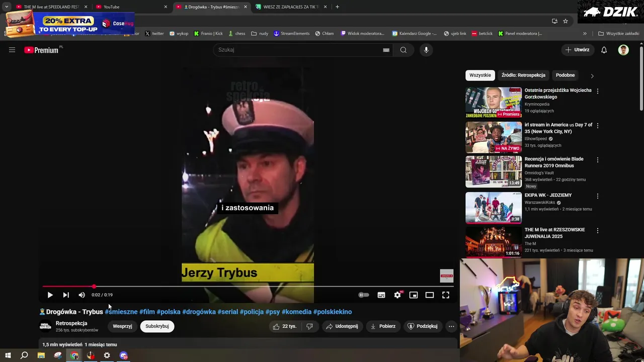Start voice search with microphone icon

tap(426, 50)
